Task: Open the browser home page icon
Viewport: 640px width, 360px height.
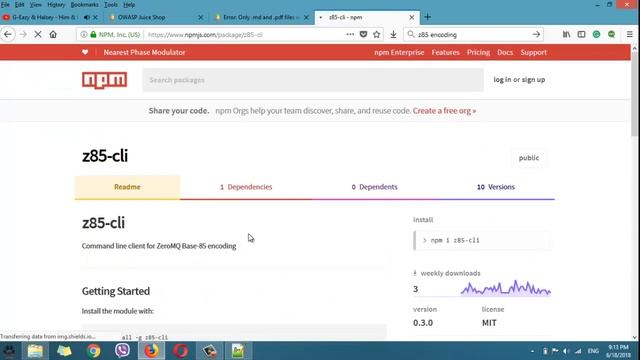Action: pos(53,35)
